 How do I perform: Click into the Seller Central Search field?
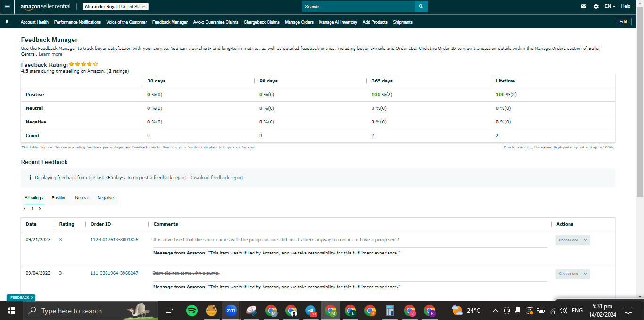click(358, 7)
